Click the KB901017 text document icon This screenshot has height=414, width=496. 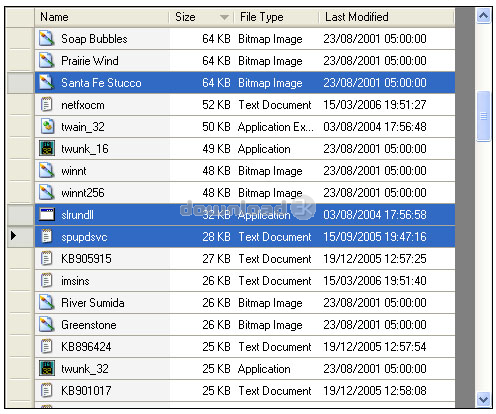[x=47, y=391]
